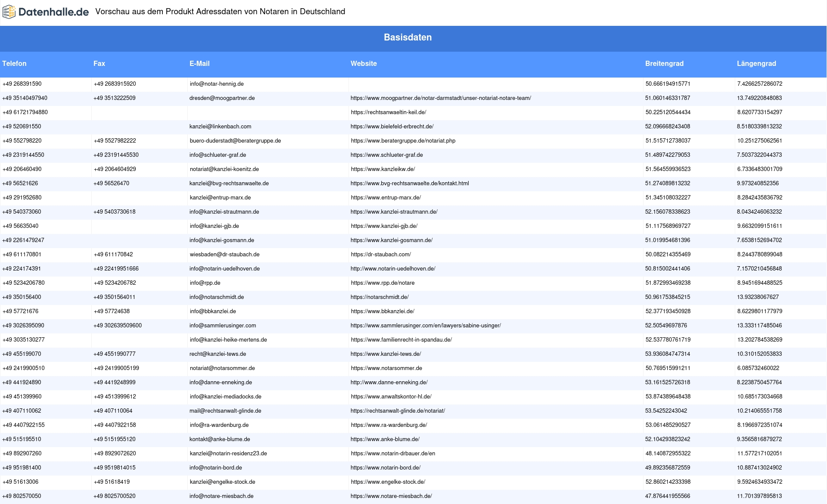This screenshot has height=504, width=827.
Task: Open the bielefeld-erbrecht.de website URL
Action: 392,127
